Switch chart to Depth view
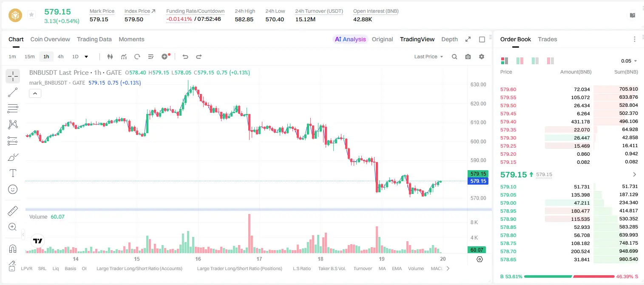The width and height of the screenshot is (644, 285). click(449, 39)
